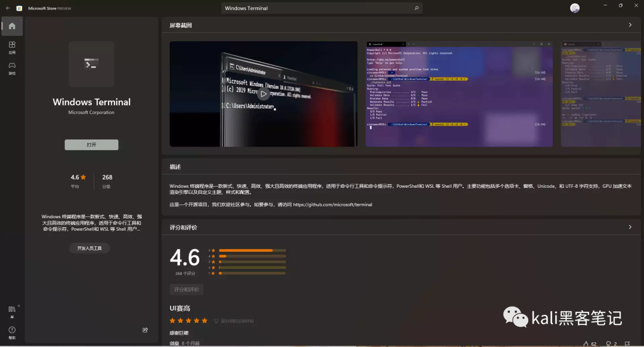Click the fifth star of UI赛高 review
Screen dimensions: 644x347
(205, 320)
